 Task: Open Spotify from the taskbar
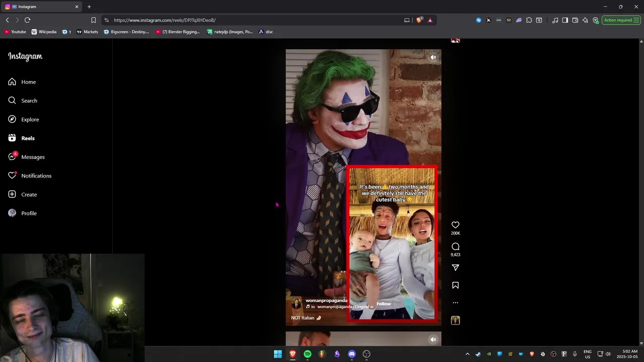(307, 354)
